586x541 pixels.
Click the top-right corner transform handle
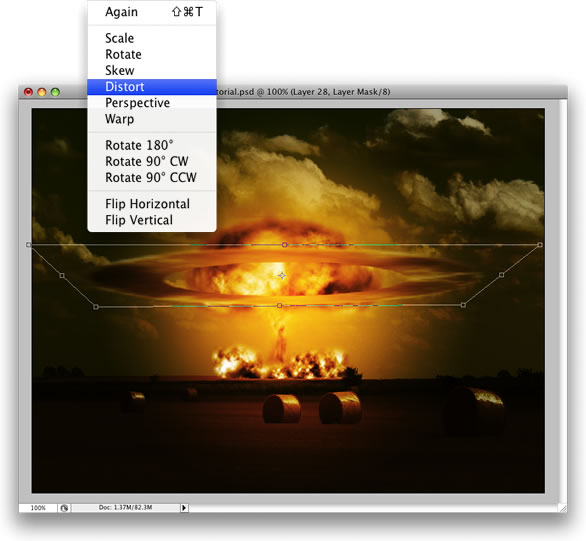click(540, 245)
